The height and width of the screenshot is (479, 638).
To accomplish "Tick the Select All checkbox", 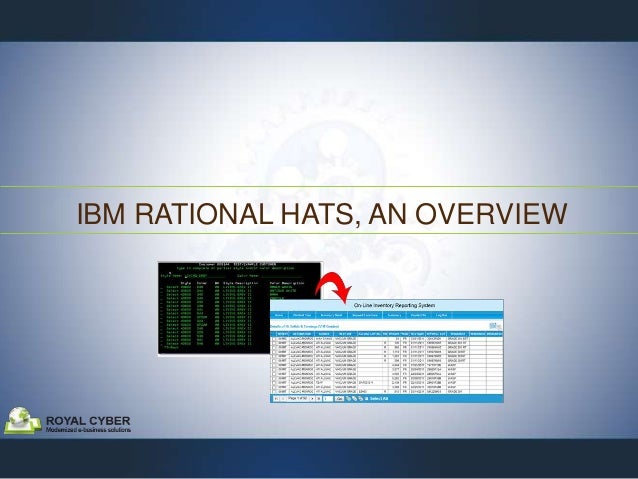I will point(366,398).
